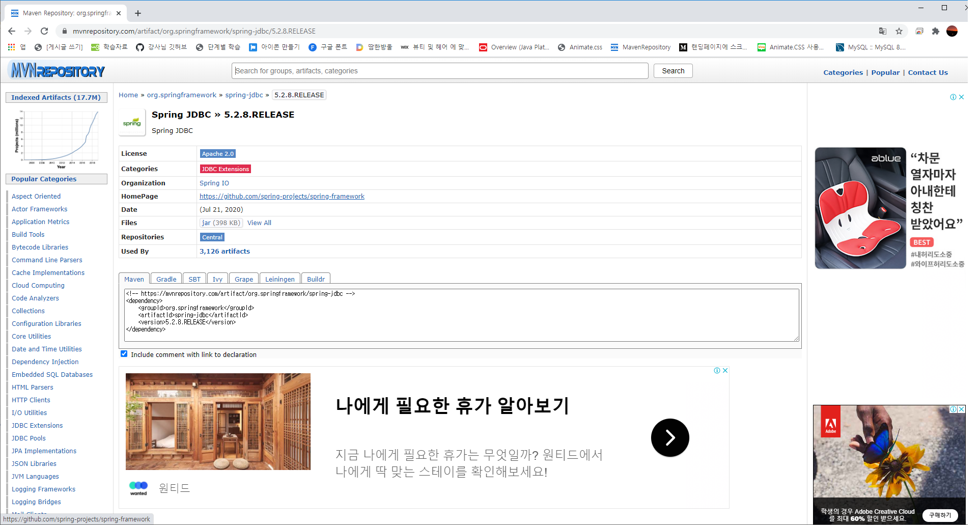The width and height of the screenshot is (980, 525).
Task: Click the Spring logo thumbnail
Action: [132, 123]
